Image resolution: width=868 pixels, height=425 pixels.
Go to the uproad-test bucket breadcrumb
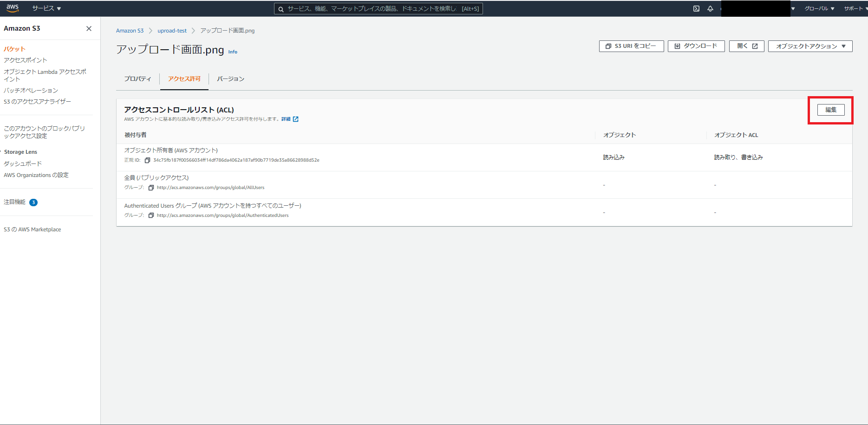coord(172,31)
